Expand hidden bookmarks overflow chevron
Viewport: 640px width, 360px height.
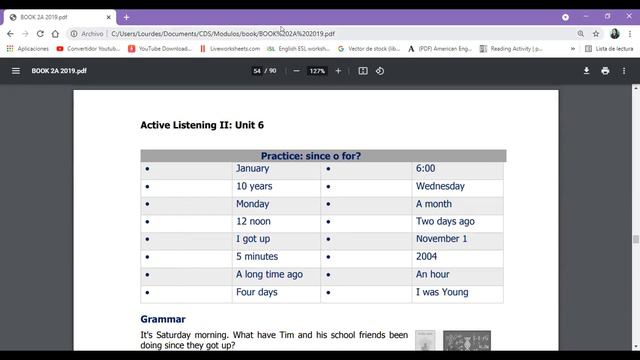573,49
